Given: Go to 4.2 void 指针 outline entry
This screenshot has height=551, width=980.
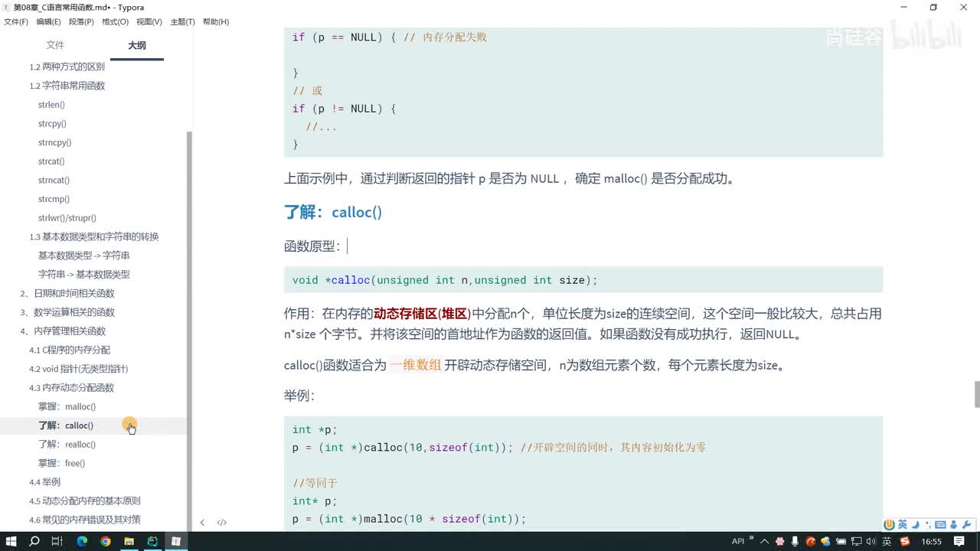Looking at the screenshot, I should pyautogui.click(x=79, y=369).
